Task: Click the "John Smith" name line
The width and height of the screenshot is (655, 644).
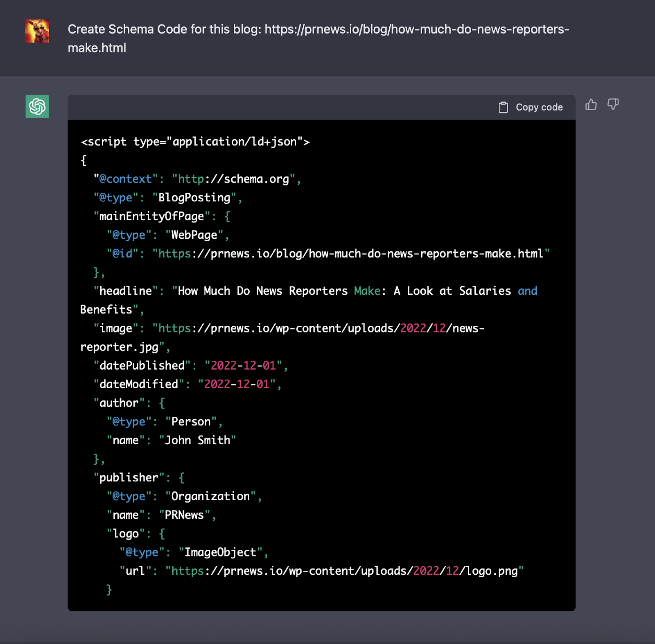Action: tap(171, 440)
